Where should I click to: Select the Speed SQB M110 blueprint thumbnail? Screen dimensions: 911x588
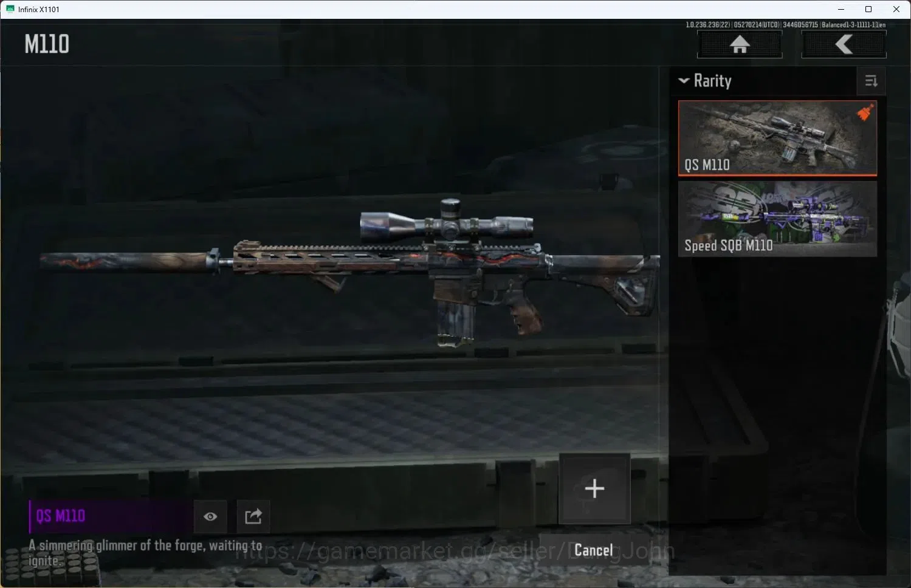777,219
